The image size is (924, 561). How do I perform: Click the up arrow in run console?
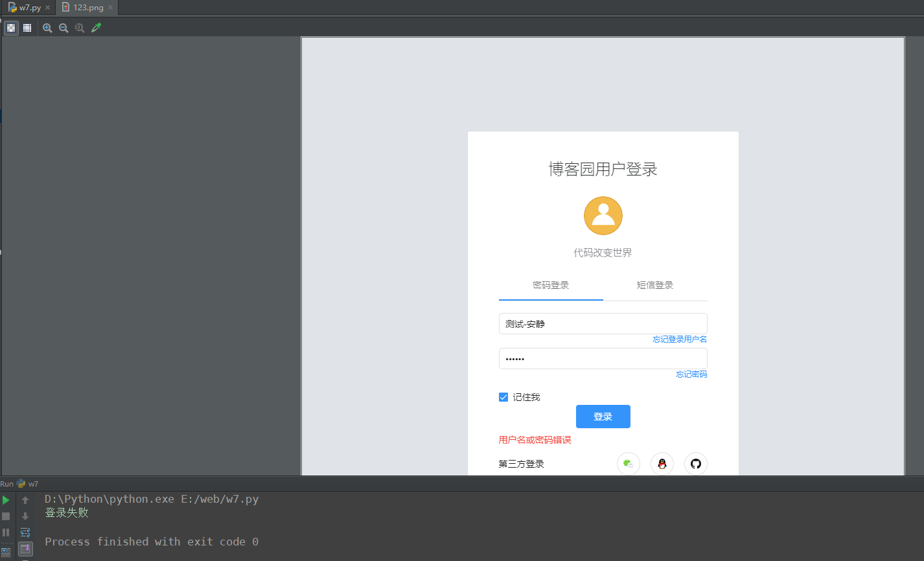coord(25,499)
